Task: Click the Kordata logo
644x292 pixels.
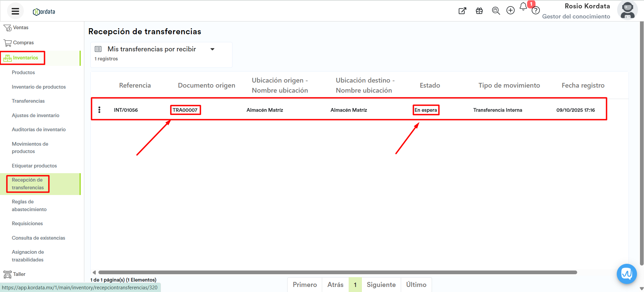Action: point(44,12)
